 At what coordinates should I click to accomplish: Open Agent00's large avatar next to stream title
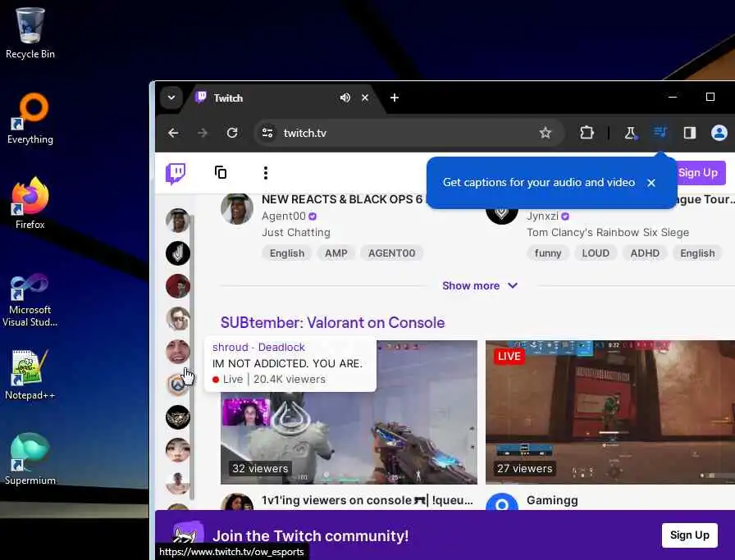237,208
